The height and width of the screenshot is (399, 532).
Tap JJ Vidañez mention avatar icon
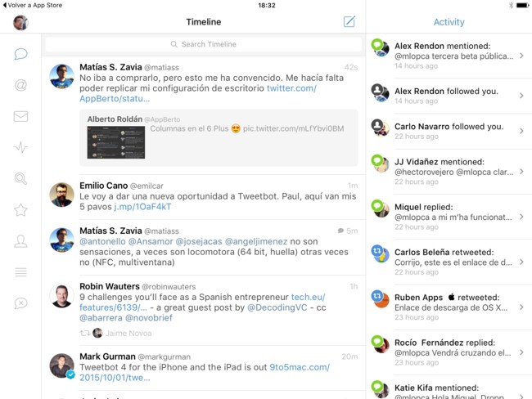[x=380, y=164]
